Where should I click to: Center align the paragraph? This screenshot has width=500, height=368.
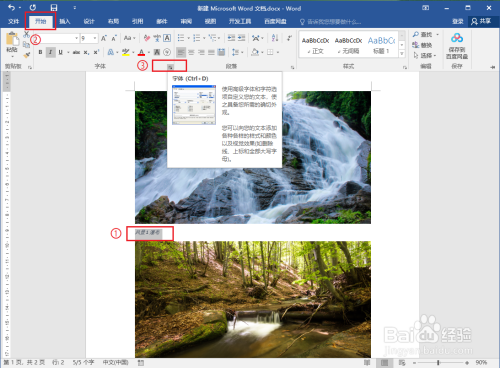coord(191,52)
